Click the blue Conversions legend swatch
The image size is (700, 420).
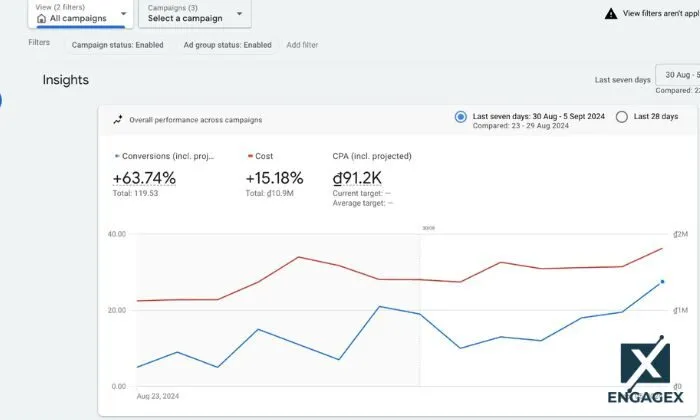(117, 156)
